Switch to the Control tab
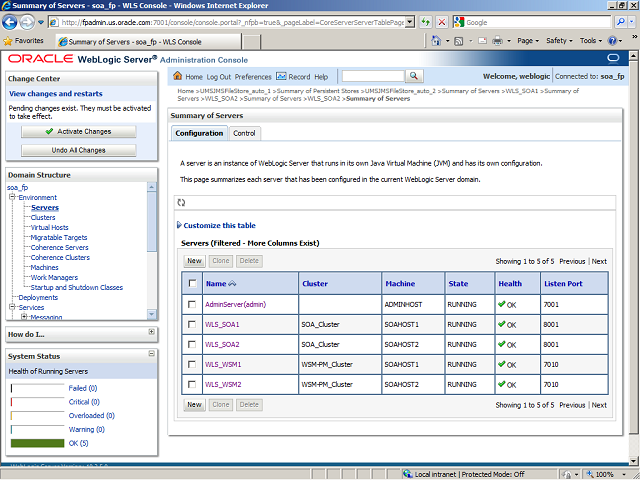This screenshot has height=480, width=640. [244, 133]
